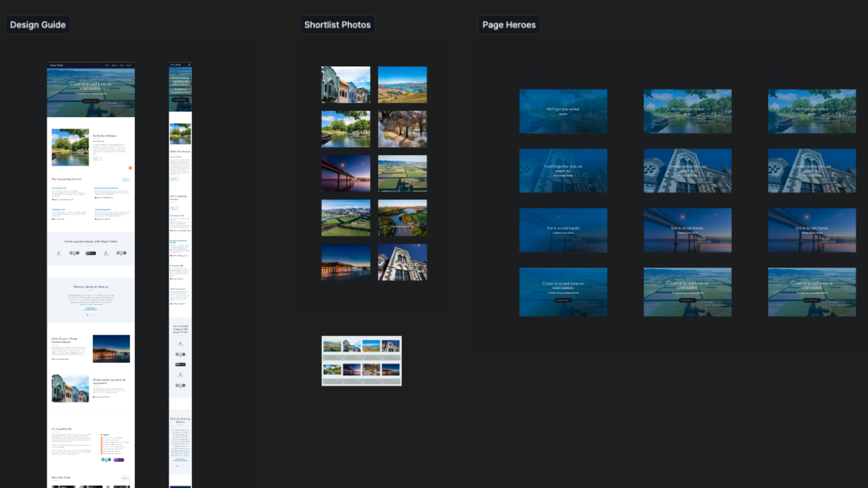Select the blue-overlay "You're in safe hands" hero
The height and width of the screenshot is (488, 868).
point(563,230)
